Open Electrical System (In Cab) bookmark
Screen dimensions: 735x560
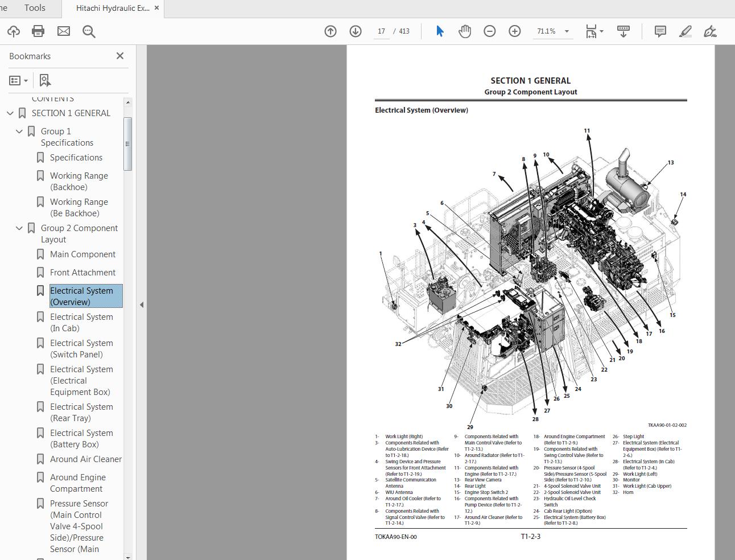(x=81, y=322)
